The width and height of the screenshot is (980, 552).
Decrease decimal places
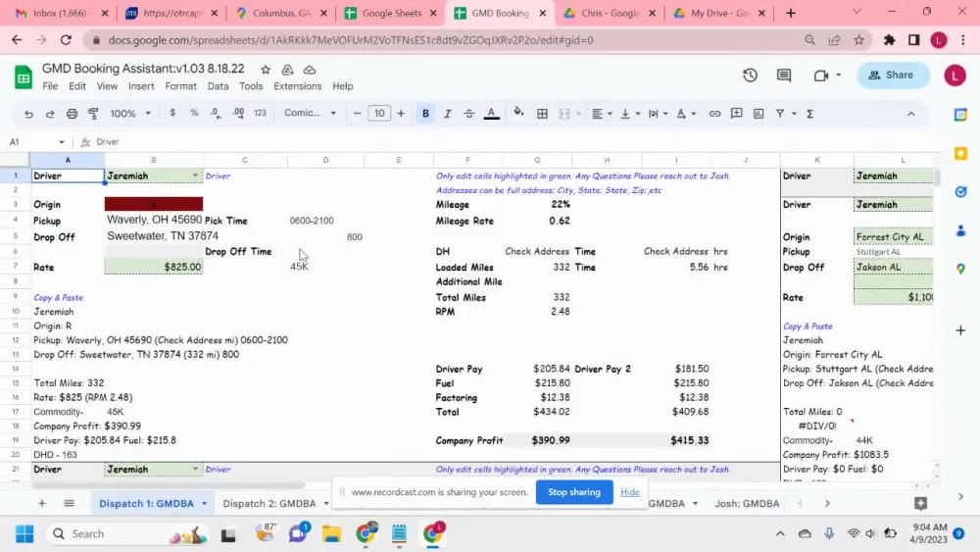coord(216,113)
